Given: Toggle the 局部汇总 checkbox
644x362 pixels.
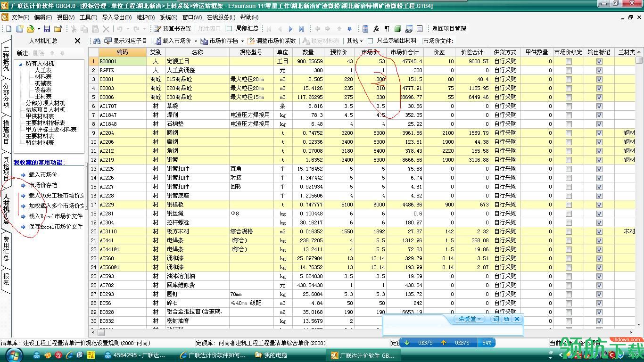Looking at the screenshot, I should click(230, 29).
